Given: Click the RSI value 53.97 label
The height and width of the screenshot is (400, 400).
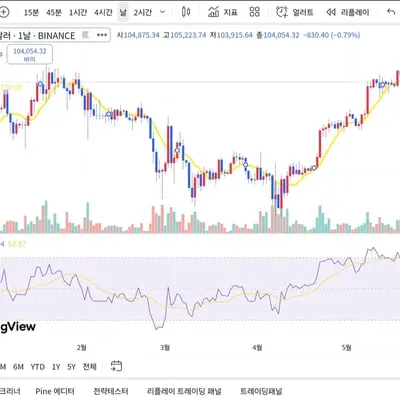Looking at the screenshot, I should click(x=17, y=244).
